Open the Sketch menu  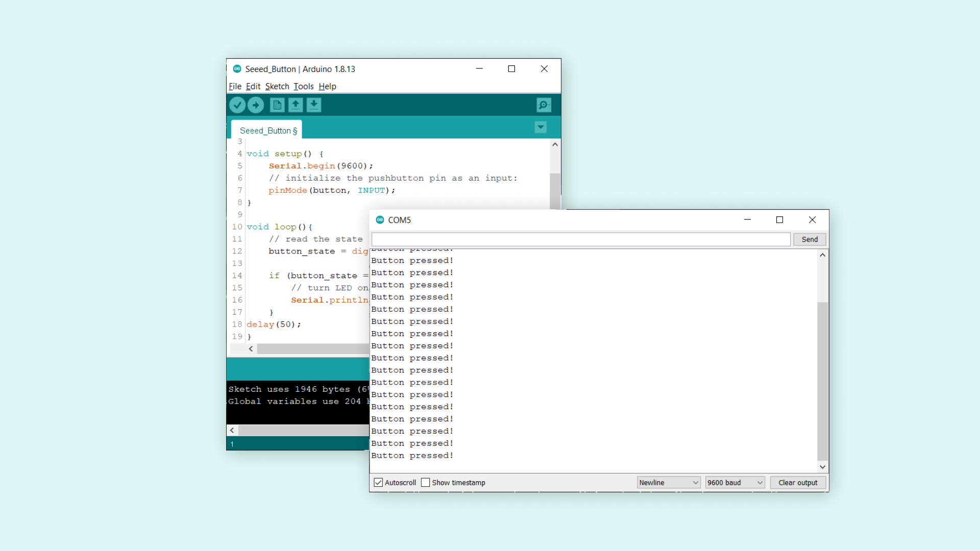click(x=277, y=86)
